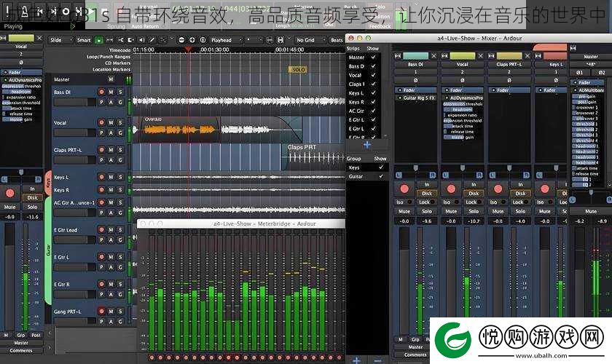The image size is (612, 364).
Task: Toggle Show for the Guitar group
Action: pyautogui.click(x=380, y=176)
